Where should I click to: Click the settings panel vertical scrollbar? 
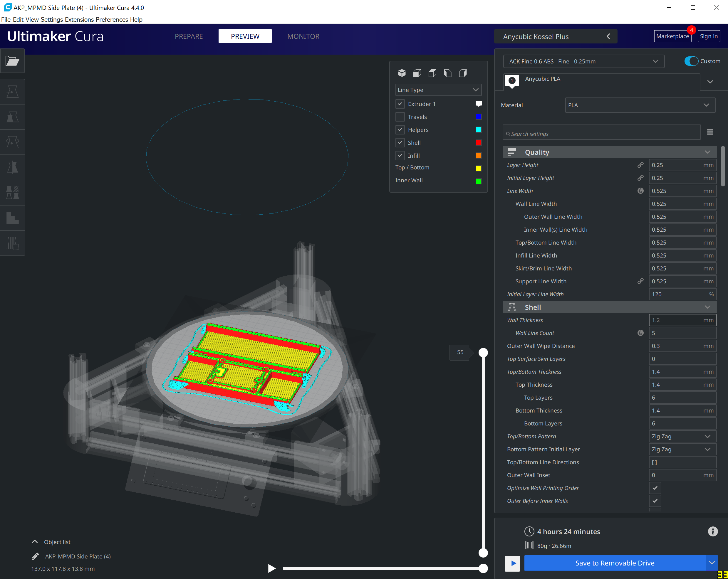click(x=723, y=166)
